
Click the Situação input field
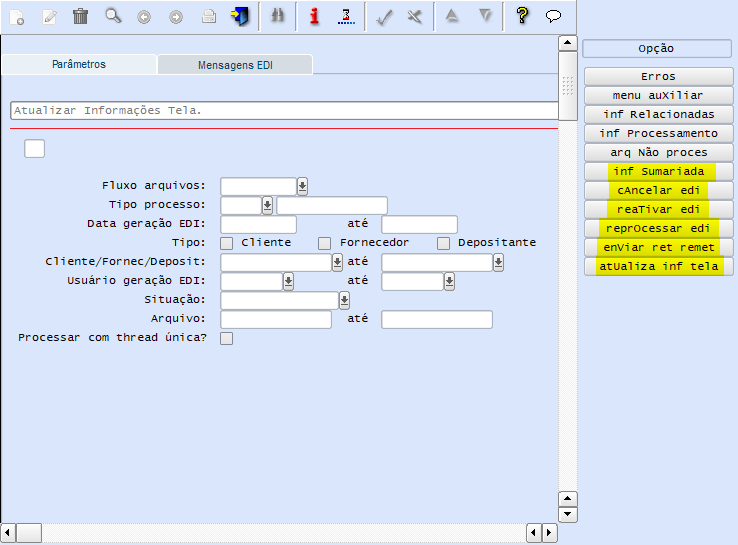pos(279,300)
